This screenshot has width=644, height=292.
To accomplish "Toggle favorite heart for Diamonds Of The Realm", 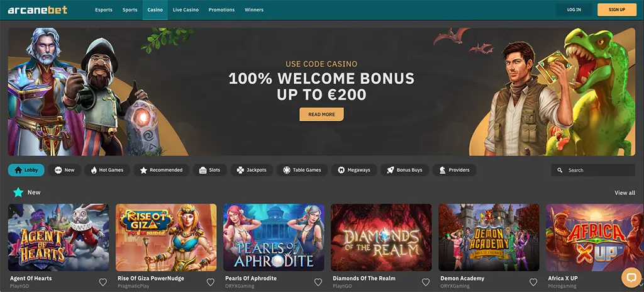I will tap(426, 282).
